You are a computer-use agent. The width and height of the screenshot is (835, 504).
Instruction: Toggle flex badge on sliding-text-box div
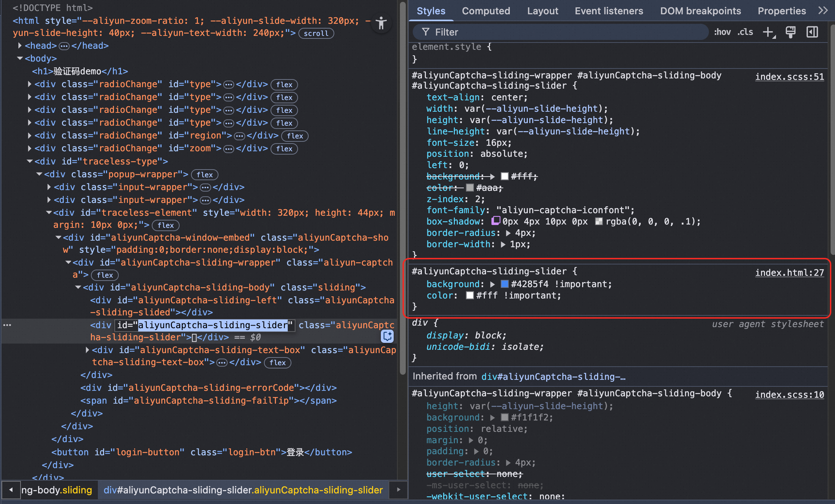point(277,363)
